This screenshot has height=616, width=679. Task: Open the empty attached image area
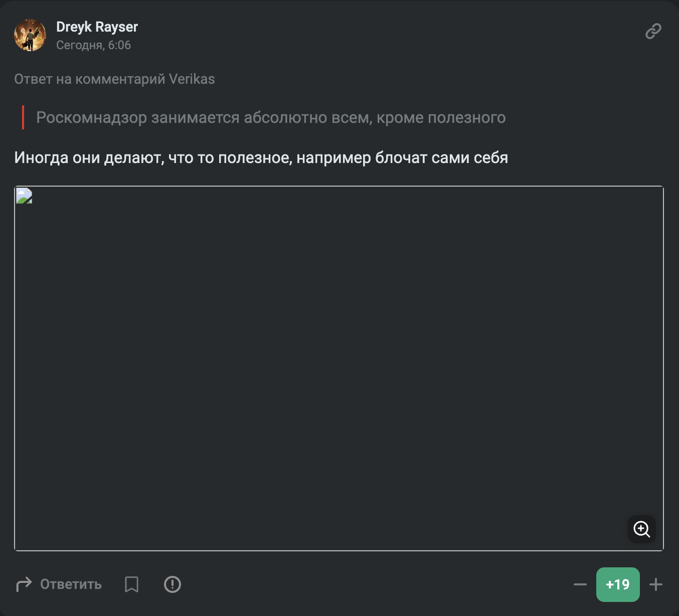[x=339, y=369]
